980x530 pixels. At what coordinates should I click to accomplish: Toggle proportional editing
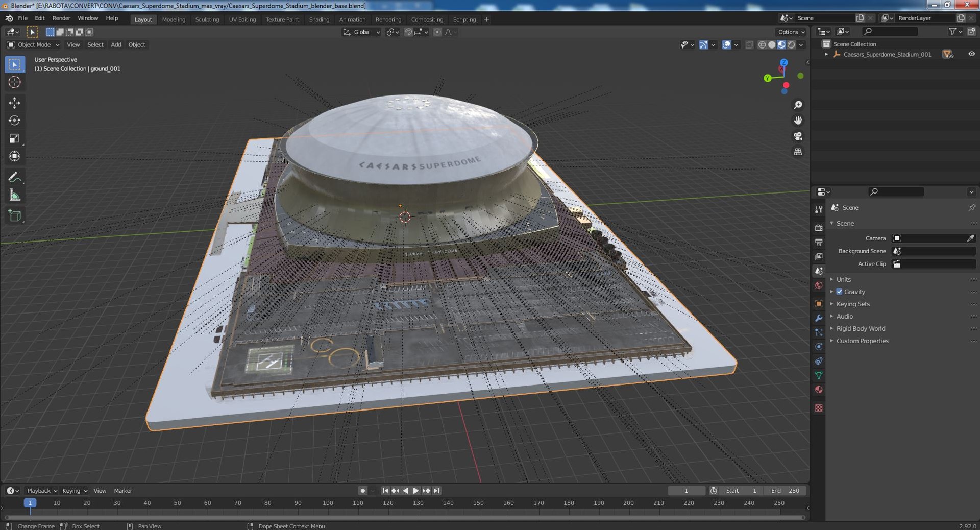(x=437, y=32)
